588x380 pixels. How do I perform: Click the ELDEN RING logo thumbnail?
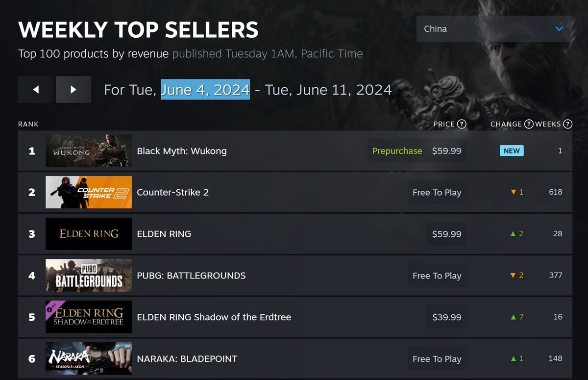coord(89,234)
